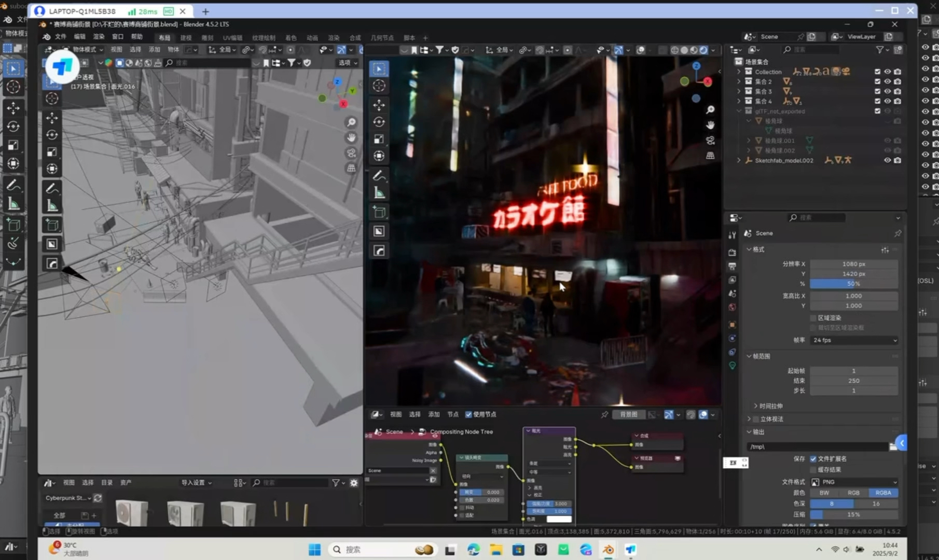The height and width of the screenshot is (560, 939).
Task: Click the Windows Start button
Action: pyautogui.click(x=314, y=550)
